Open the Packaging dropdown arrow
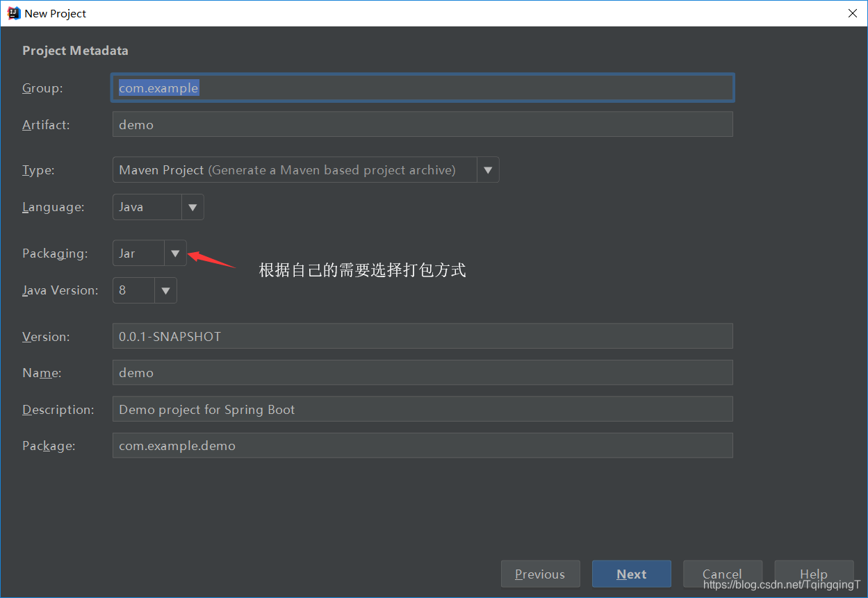 [x=175, y=254]
